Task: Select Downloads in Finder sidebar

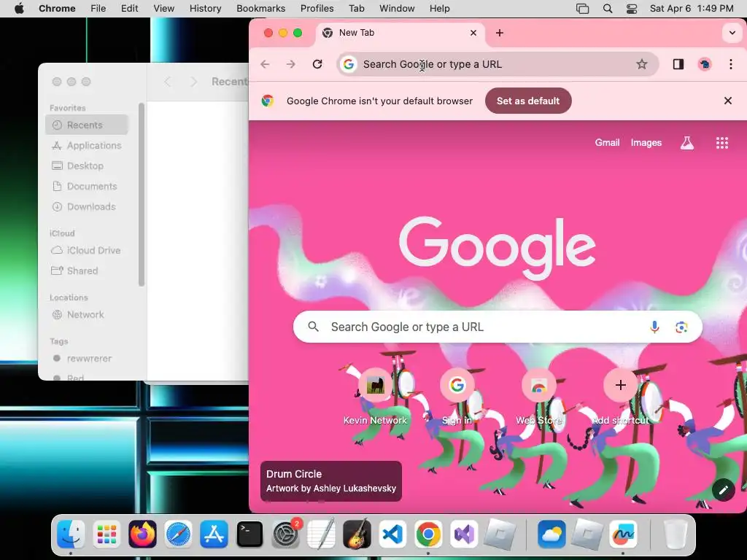Action: click(87, 206)
